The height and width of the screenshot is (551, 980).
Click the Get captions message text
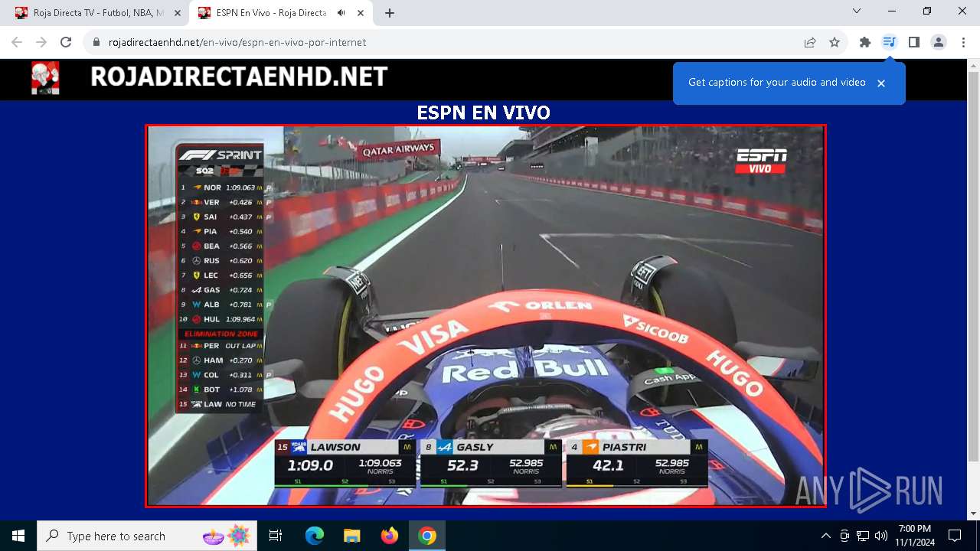(776, 83)
